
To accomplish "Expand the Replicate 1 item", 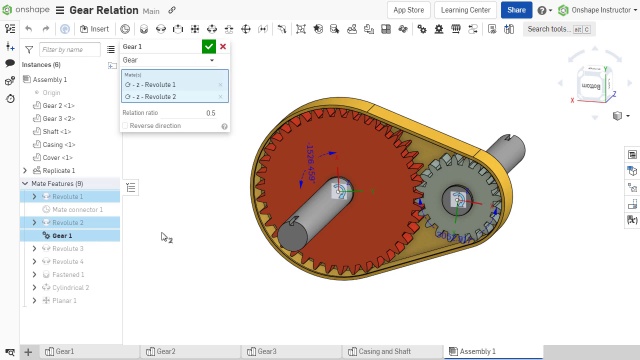I will pyautogui.click(x=25, y=171).
